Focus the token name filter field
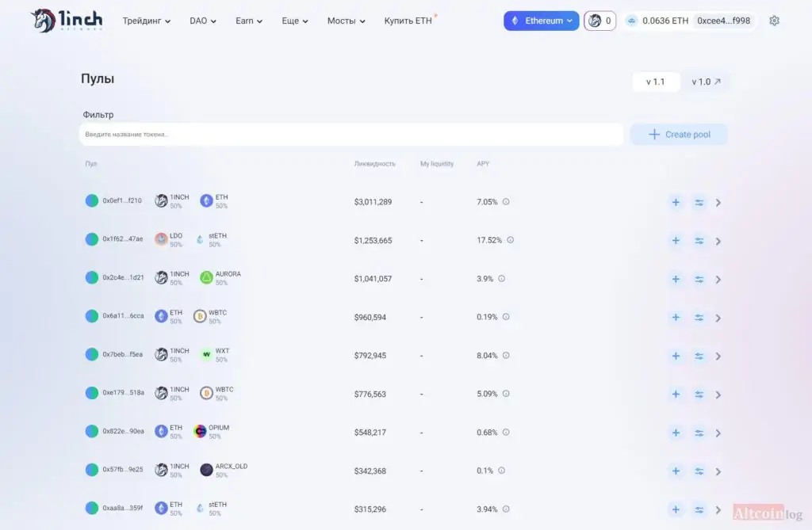The width and height of the screenshot is (812, 530). pos(351,135)
